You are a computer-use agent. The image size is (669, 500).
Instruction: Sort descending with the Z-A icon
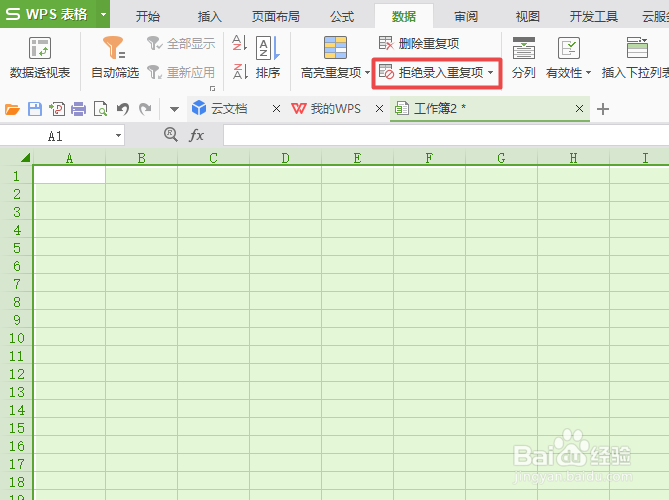click(x=240, y=71)
